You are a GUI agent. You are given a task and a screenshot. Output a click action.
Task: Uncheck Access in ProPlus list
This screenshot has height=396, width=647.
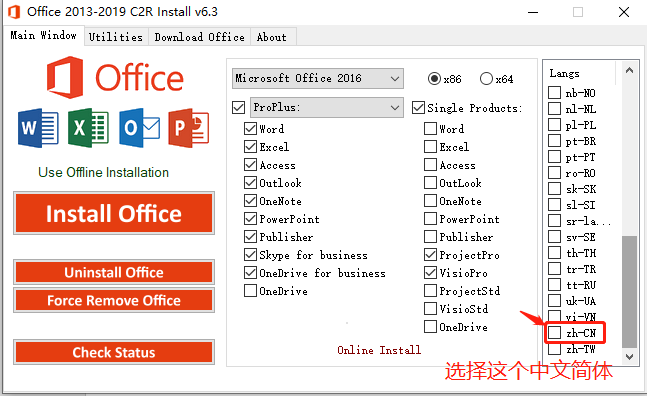250,165
